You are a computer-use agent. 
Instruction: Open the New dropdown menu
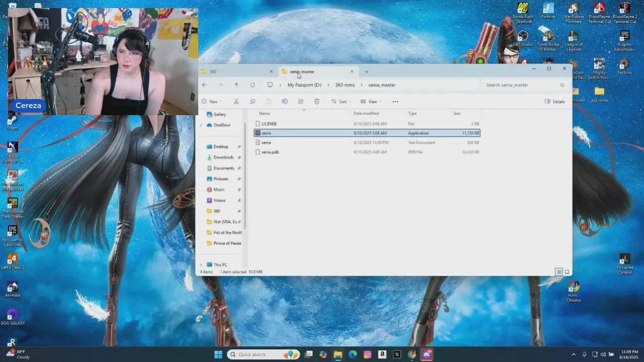click(x=212, y=102)
